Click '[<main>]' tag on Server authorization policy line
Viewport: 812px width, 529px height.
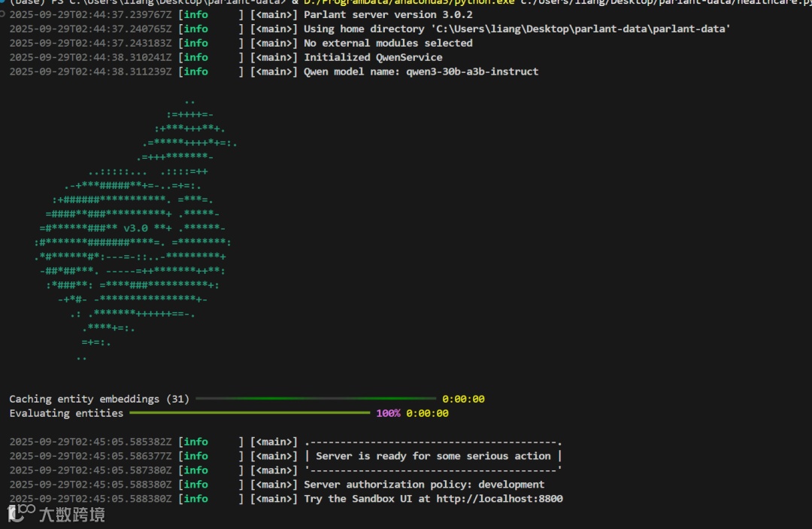pos(274,485)
